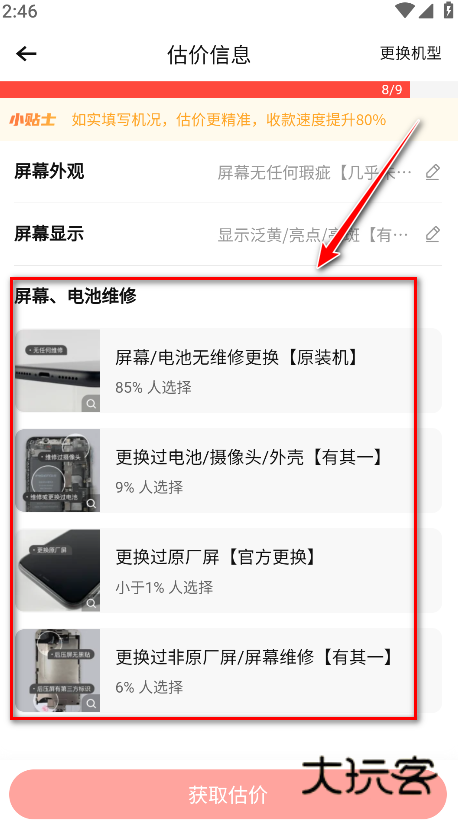Magnify the 无任何维修 sample photo
The height and width of the screenshot is (820, 458).
point(91,404)
